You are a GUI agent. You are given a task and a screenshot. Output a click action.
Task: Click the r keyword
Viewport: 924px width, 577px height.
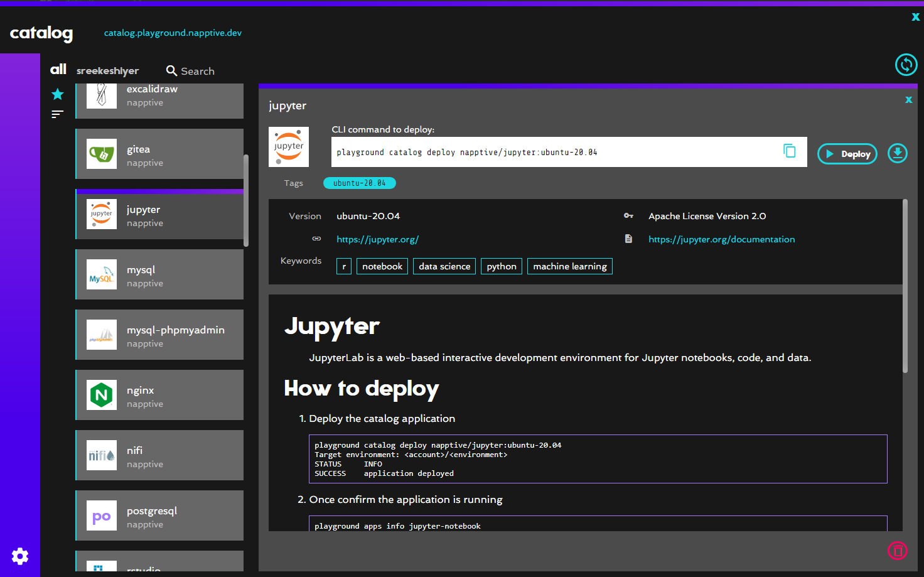tap(344, 266)
